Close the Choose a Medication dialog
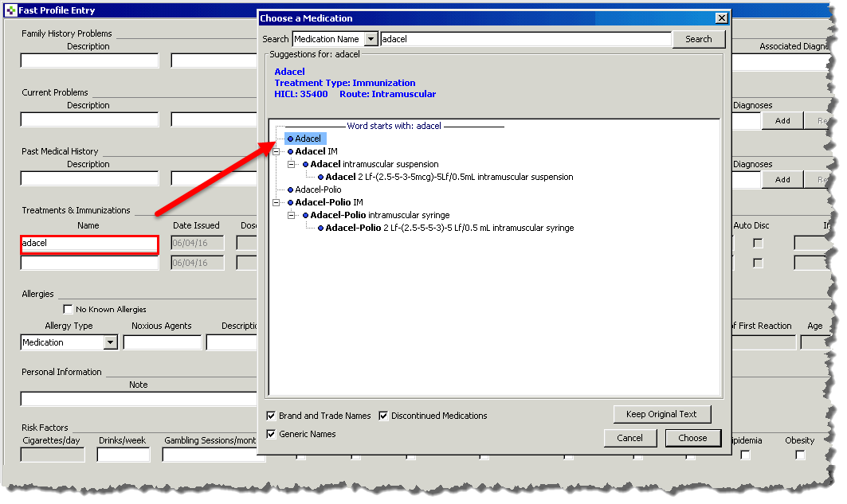This screenshot has height=504, width=847. [x=721, y=18]
